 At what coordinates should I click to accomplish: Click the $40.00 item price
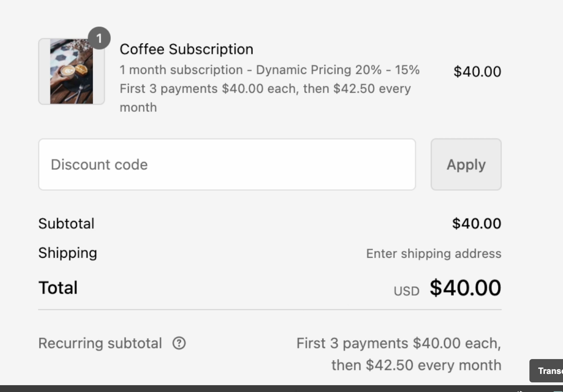coord(477,71)
